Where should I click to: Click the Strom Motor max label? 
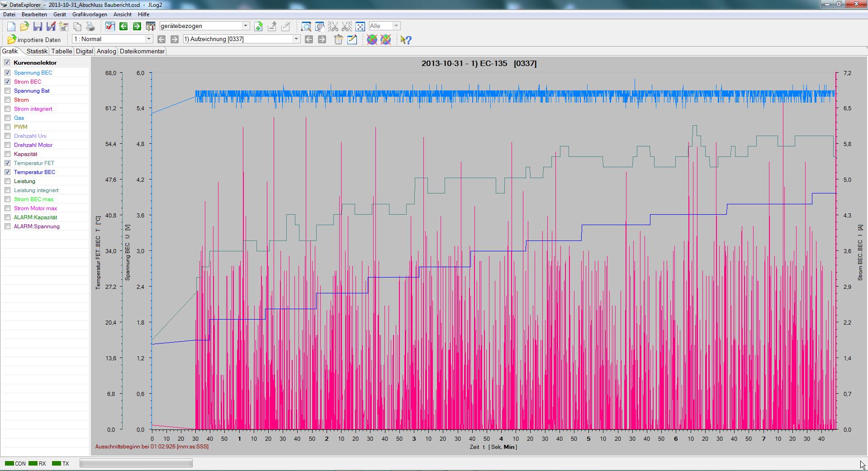coord(35,208)
